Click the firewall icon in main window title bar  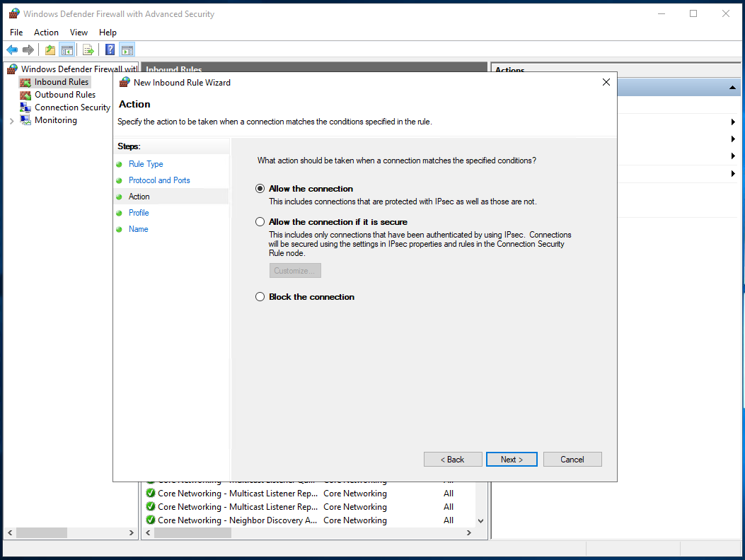click(14, 13)
